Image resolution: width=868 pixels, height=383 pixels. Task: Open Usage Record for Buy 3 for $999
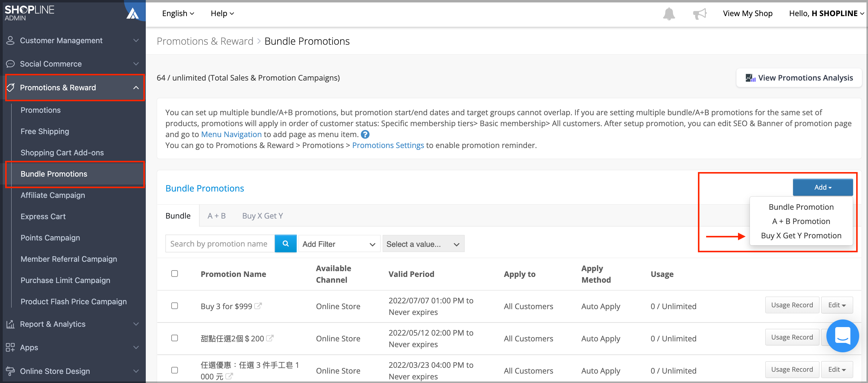click(x=792, y=305)
